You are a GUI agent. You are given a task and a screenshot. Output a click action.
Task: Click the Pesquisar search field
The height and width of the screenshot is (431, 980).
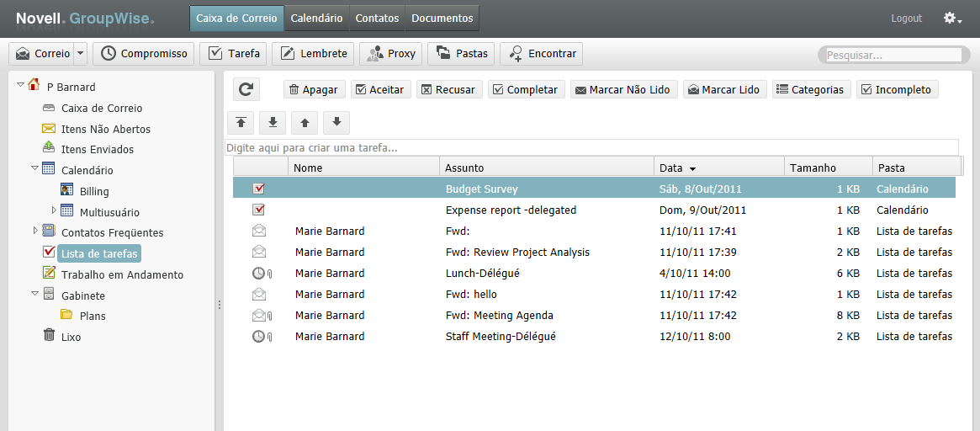pos(893,55)
